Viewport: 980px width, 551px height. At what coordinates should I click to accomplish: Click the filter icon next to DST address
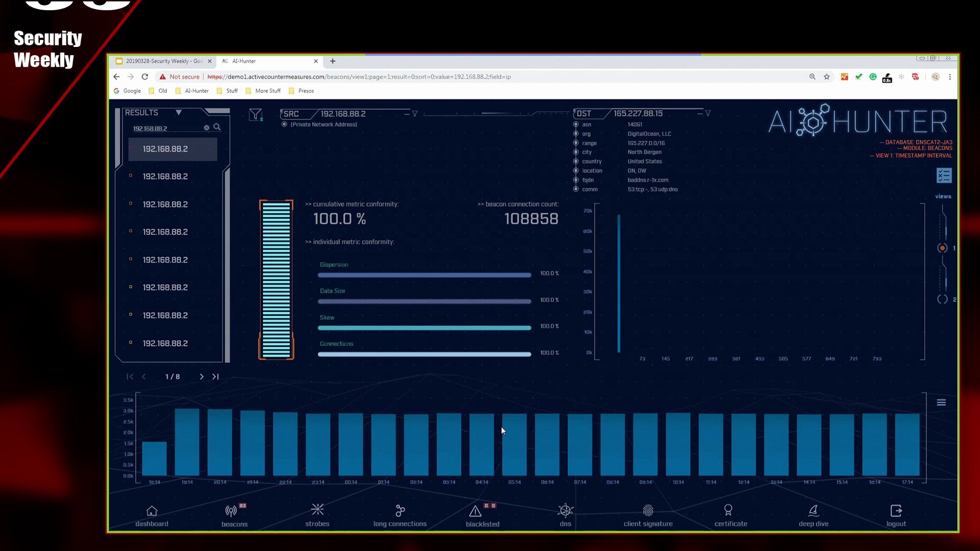(x=707, y=113)
